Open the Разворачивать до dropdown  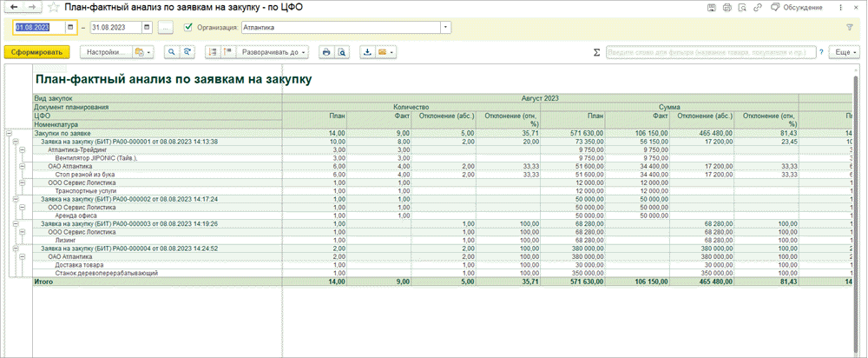click(273, 51)
